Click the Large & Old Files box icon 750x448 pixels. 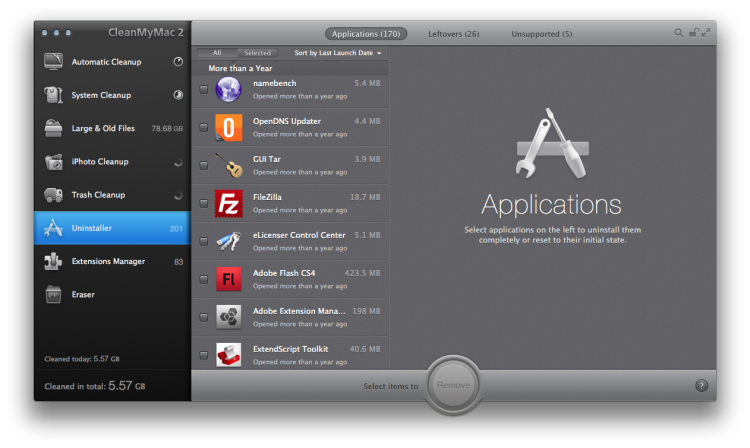(x=53, y=128)
